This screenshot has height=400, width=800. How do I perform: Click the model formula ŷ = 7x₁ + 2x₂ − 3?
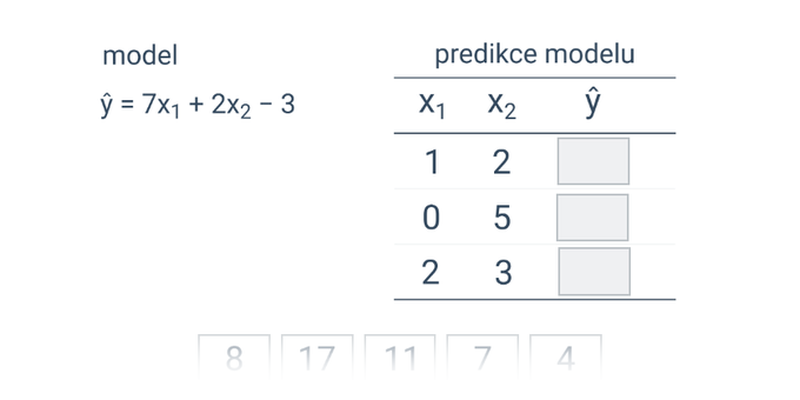coord(198,105)
